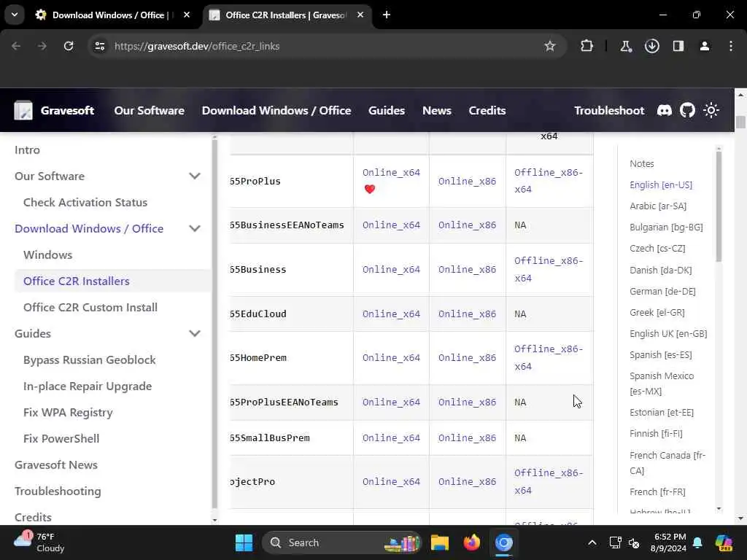The height and width of the screenshot is (560, 747).
Task: Open Troubleshooting in the sidebar
Action: point(58,491)
